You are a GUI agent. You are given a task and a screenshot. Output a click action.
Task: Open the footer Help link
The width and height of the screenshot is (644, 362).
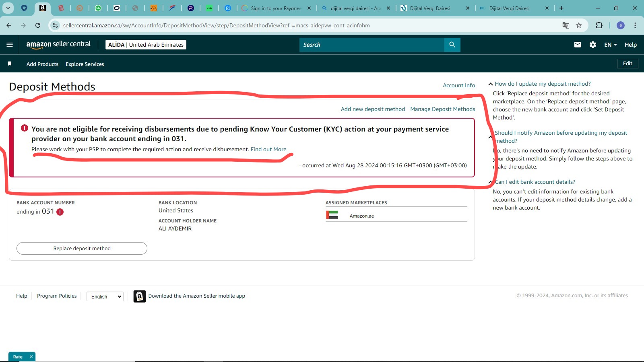22,296
